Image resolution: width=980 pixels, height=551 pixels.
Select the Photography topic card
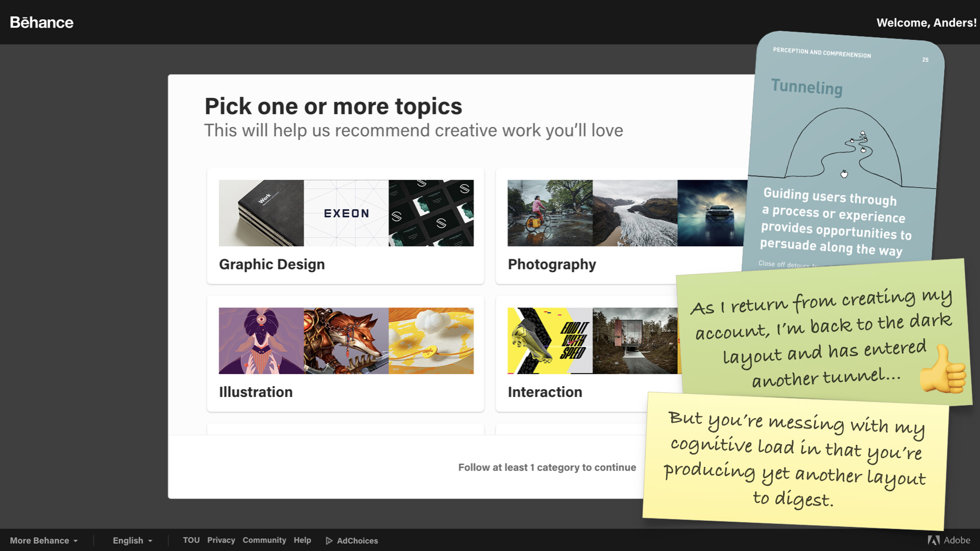point(552,264)
